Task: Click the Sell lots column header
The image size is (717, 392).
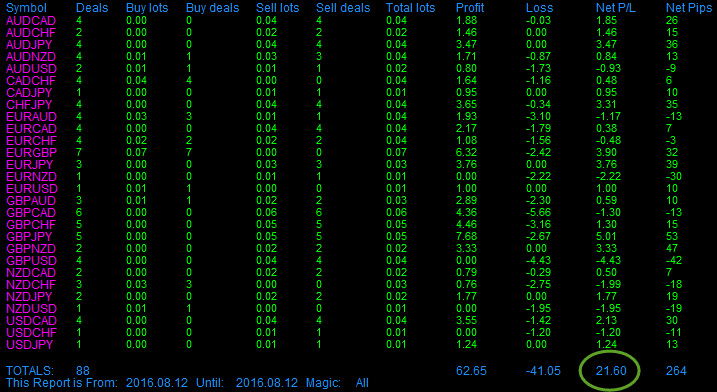Action: point(278,8)
